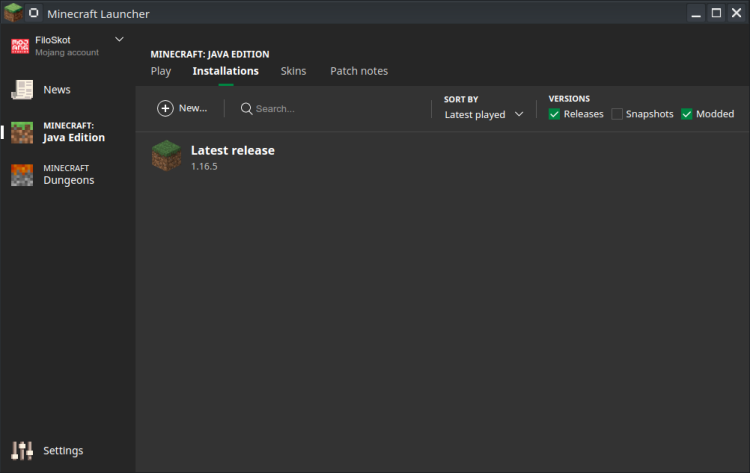The image size is (750, 473).
Task: Open the News section label
Action: 57,90
